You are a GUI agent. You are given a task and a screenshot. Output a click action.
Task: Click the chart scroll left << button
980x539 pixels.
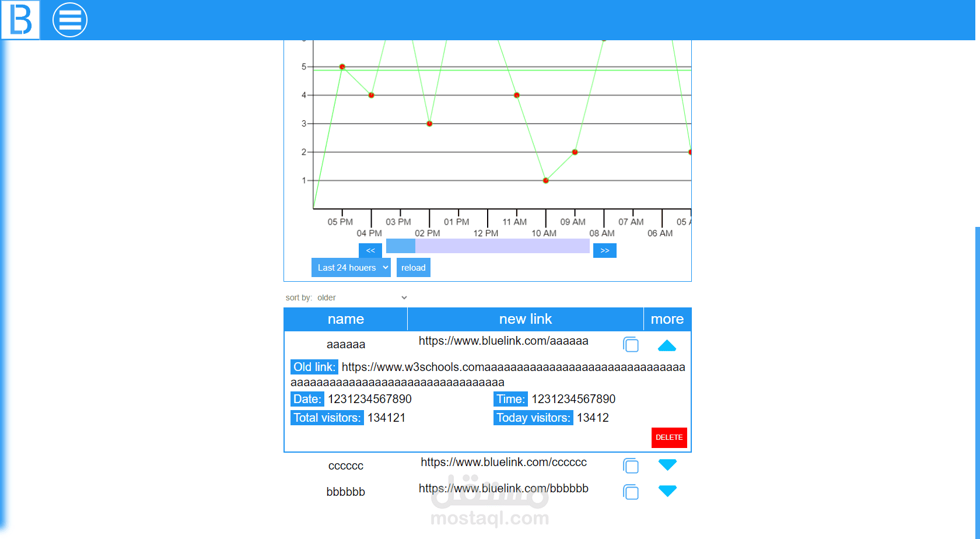point(370,250)
